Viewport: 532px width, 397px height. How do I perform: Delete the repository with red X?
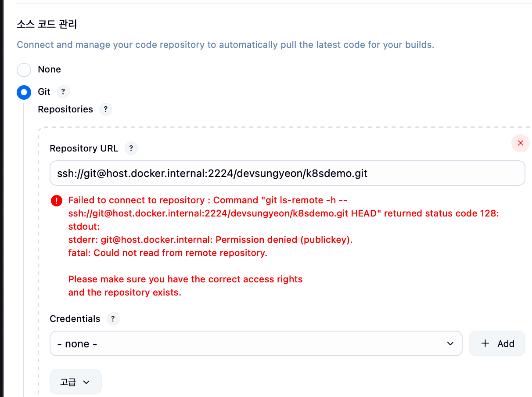[521, 143]
